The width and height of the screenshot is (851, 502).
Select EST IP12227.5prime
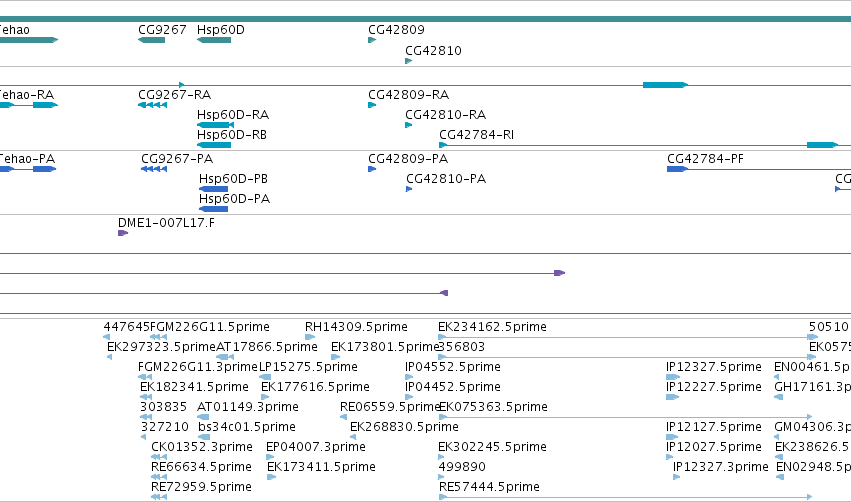click(x=714, y=387)
